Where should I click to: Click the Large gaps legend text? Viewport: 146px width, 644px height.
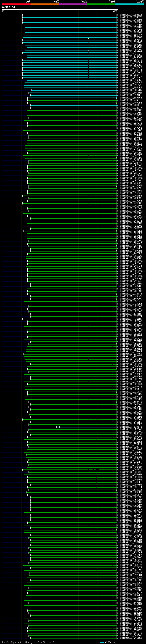coord(28,642)
